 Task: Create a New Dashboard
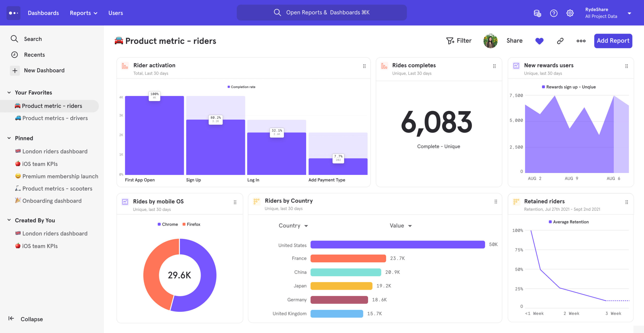tap(44, 70)
